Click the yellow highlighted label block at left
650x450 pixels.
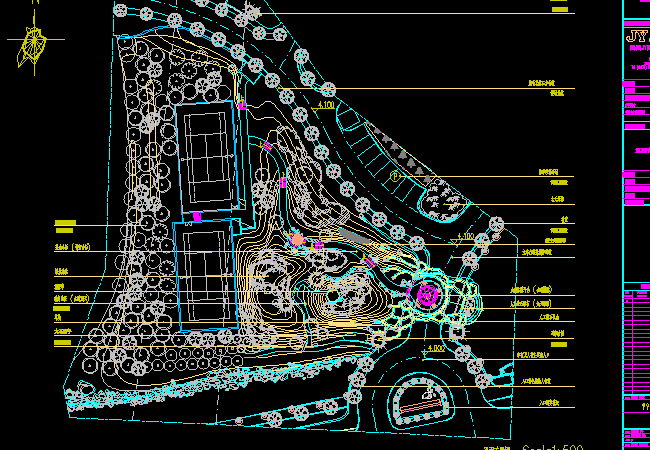pos(66,223)
